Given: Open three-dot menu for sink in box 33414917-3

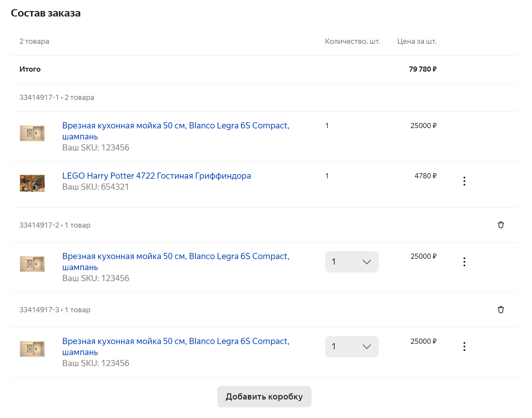Looking at the screenshot, I should click(x=464, y=346).
